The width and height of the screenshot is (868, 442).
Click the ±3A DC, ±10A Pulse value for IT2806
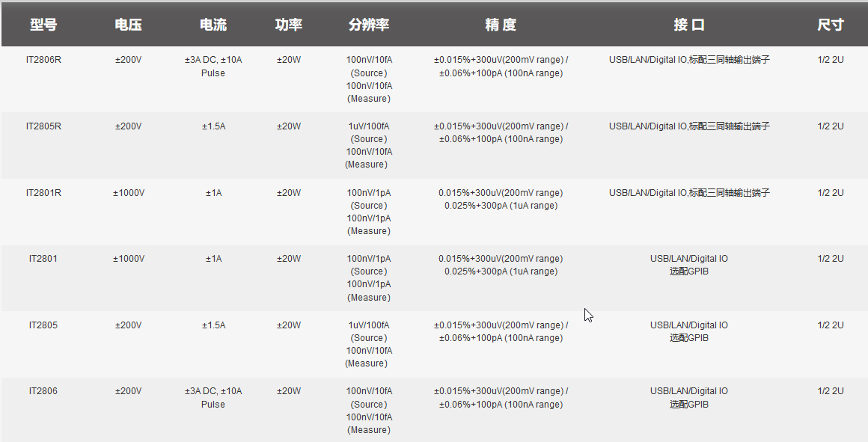(x=213, y=397)
